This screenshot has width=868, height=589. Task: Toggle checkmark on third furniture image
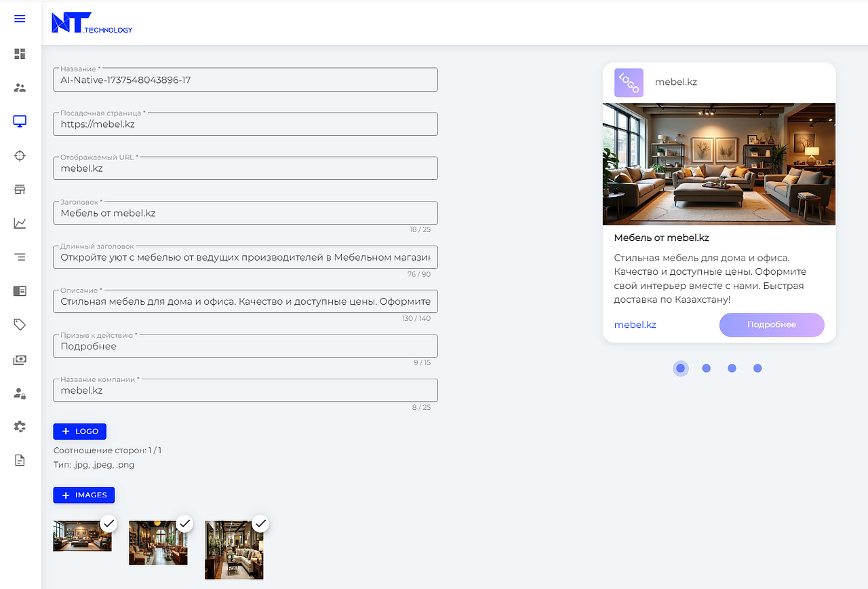click(260, 523)
